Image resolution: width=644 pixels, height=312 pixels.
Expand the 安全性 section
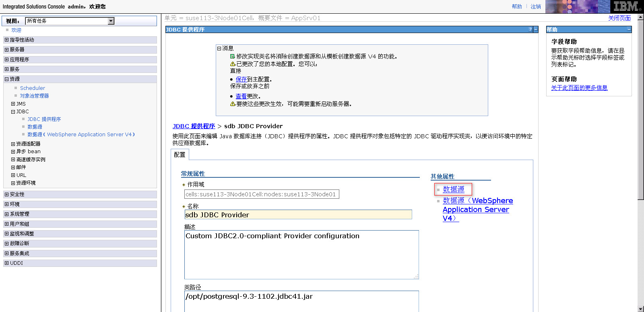point(6,194)
